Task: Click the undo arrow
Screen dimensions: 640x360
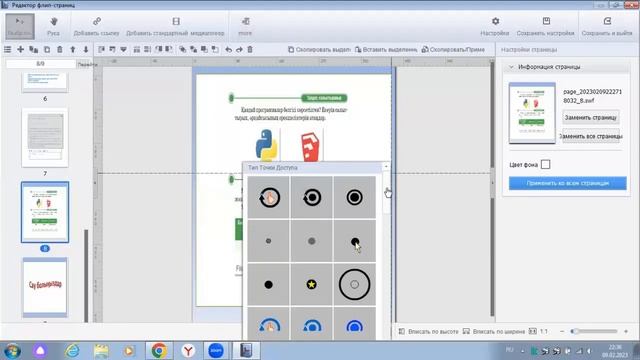Action: click(x=229, y=49)
